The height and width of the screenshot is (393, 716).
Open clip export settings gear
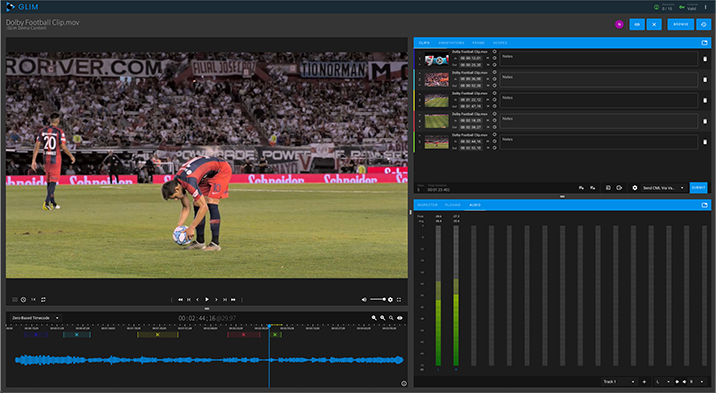(x=634, y=188)
